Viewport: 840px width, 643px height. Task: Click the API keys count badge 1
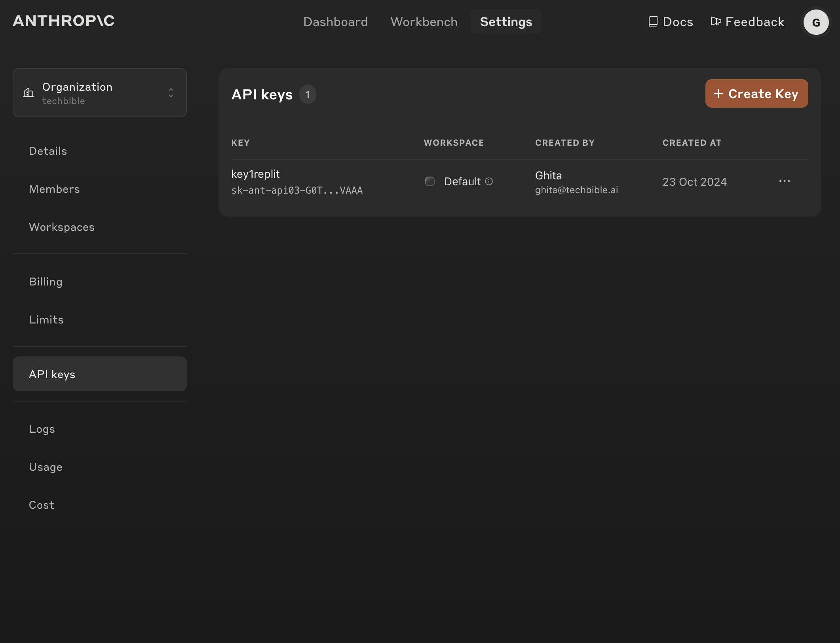click(x=308, y=94)
